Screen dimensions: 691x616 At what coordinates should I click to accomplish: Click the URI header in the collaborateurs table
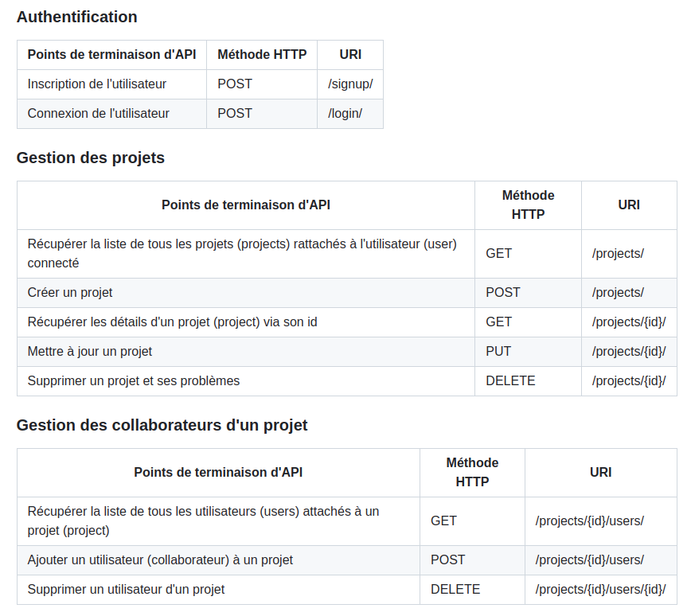(x=601, y=472)
